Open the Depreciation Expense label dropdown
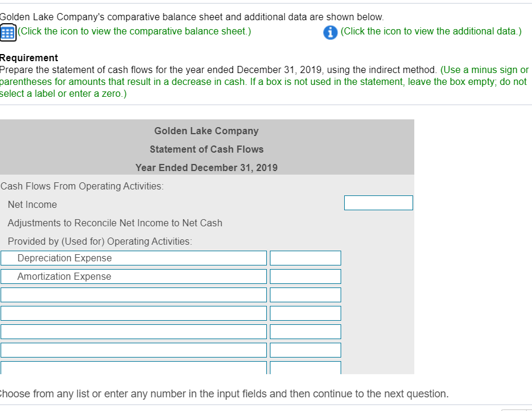Image resolution: width=532 pixels, height=411 pixels. coord(133,258)
